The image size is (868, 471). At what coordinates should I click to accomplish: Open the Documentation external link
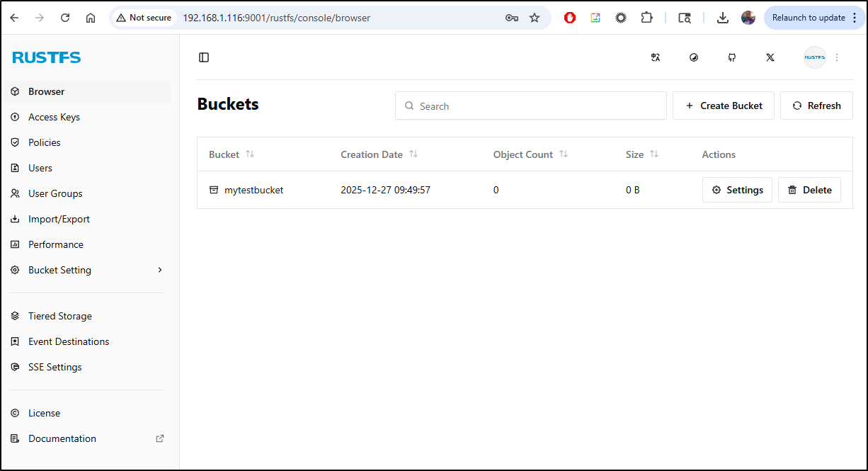[x=62, y=438]
